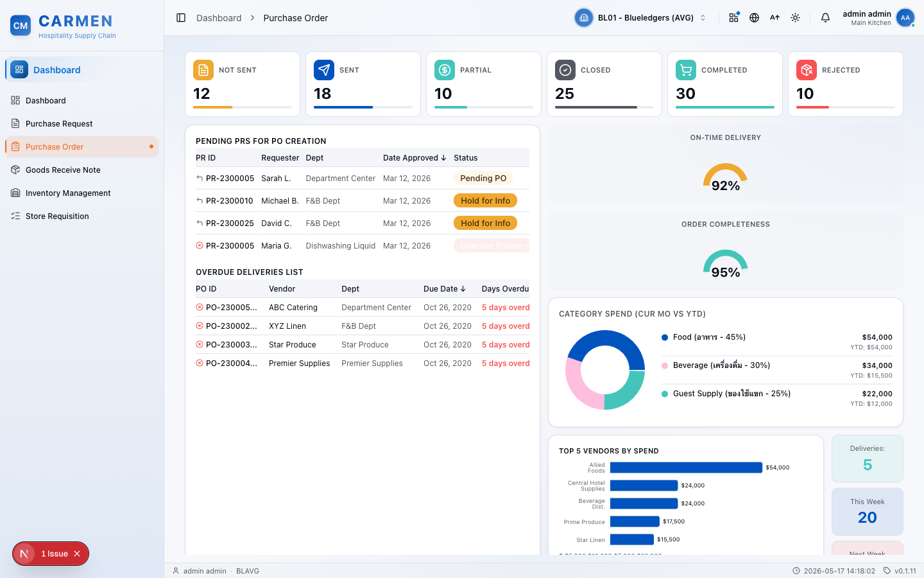Toggle light theme sun icon
The image size is (924, 578).
(795, 18)
